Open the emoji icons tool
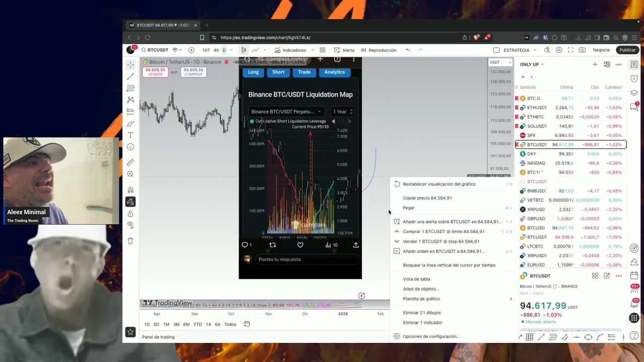 pyautogui.click(x=130, y=147)
